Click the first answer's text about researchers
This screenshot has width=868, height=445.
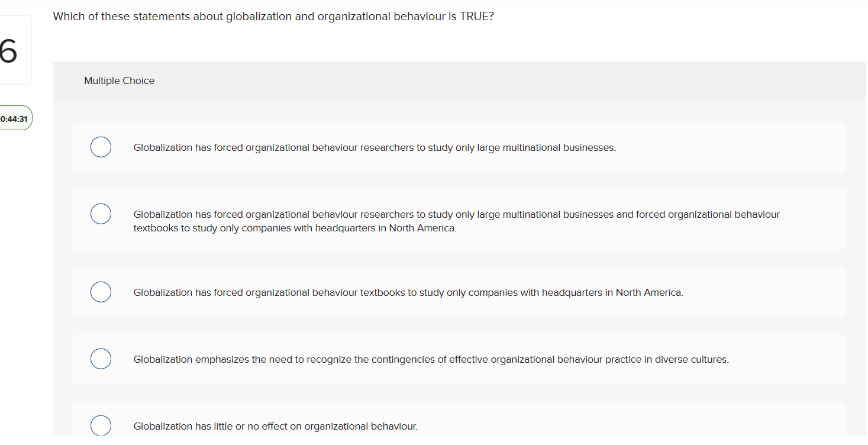pyautogui.click(x=375, y=147)
